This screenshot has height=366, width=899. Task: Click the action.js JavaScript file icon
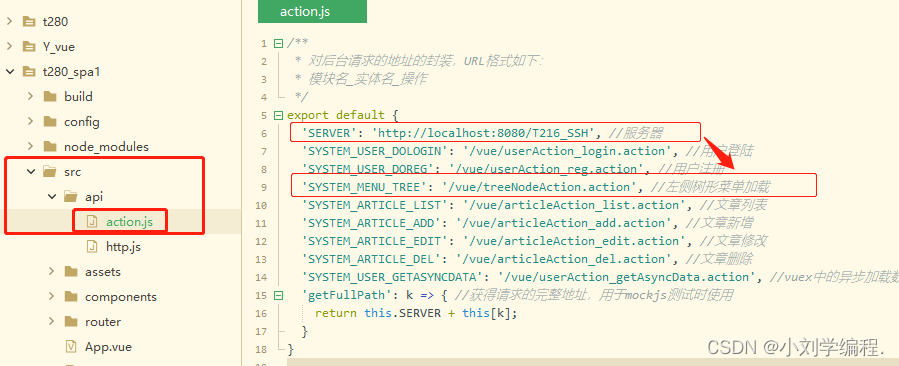92,221
